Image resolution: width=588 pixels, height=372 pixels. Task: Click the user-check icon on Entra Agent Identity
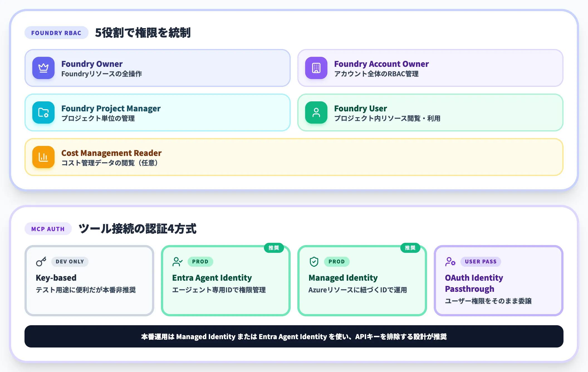click(x=177, y=261)
